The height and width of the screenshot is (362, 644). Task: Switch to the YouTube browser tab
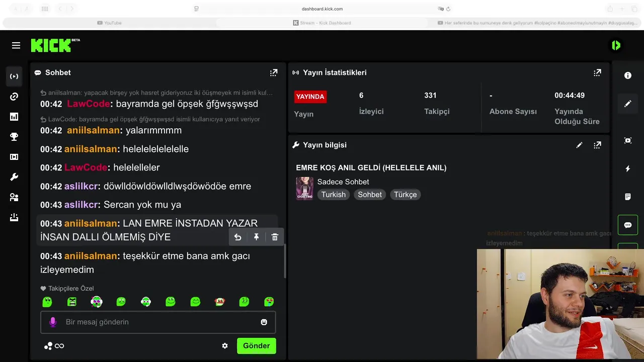coord(109,23)
